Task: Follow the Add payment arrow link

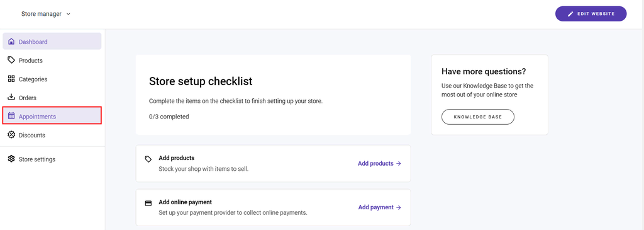Action: 379,207
